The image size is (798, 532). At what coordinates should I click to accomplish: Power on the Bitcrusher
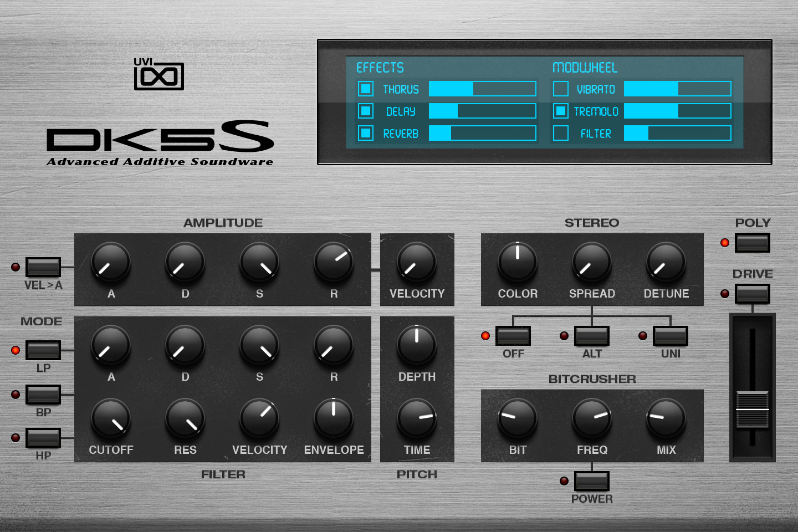pos(591,481)
